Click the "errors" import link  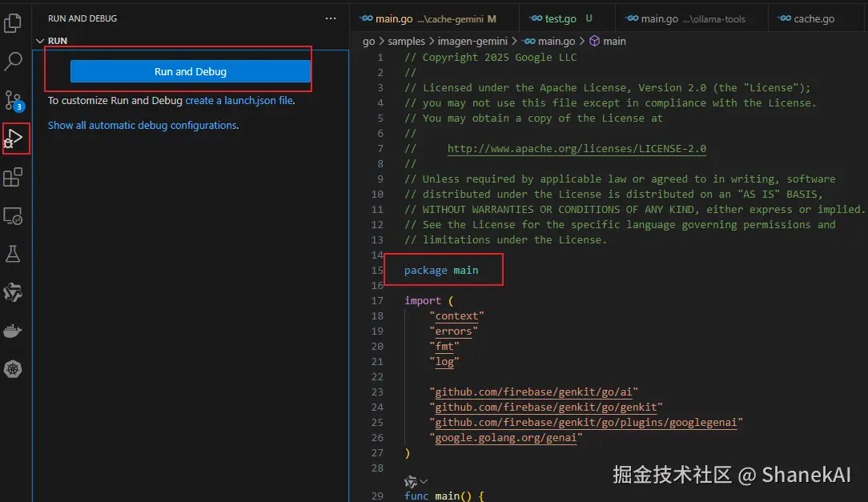pos(453,331)
